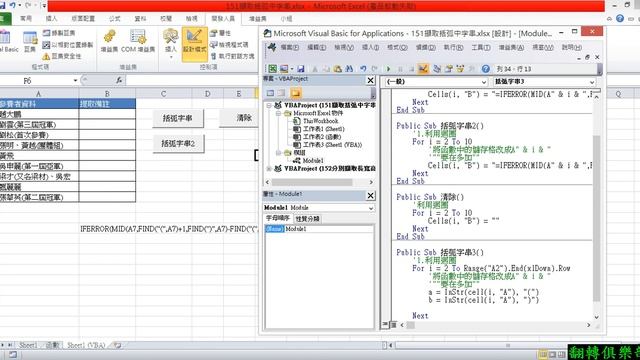Close the Properties Module1 panel

click(370, 196)
